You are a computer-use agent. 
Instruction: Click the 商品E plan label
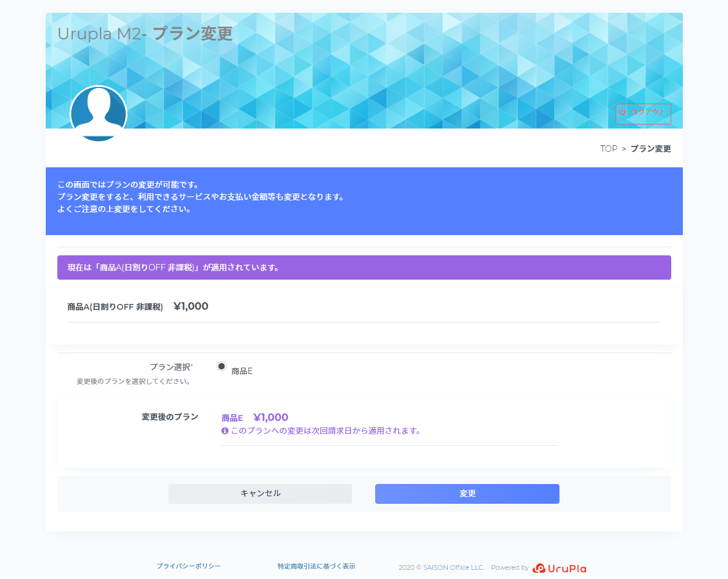[x=242, y=371]
